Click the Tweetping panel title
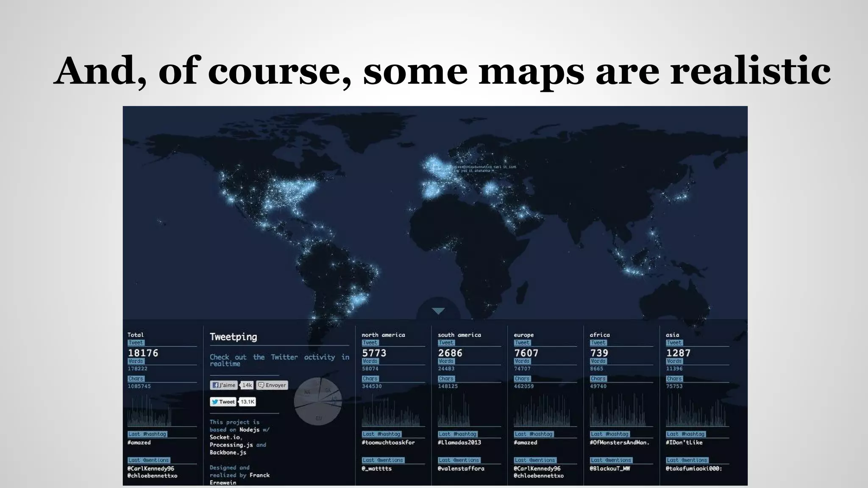Viewport: 868px width, 488px height. [234, 337]
